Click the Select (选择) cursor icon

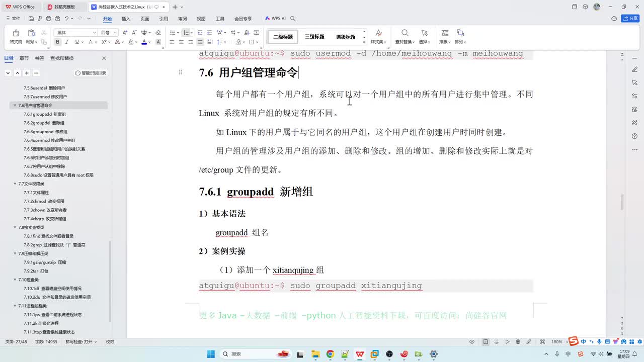pos(424,33)
